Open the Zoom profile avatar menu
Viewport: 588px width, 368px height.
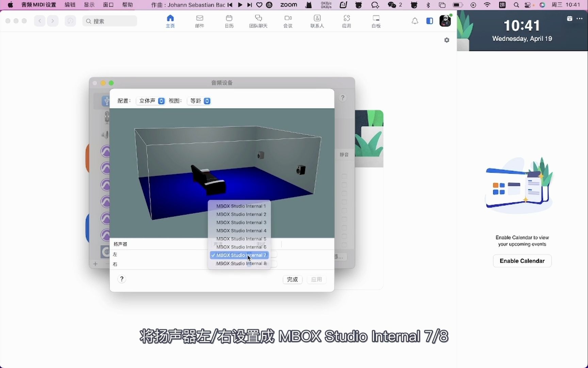(x=445, y=21)
